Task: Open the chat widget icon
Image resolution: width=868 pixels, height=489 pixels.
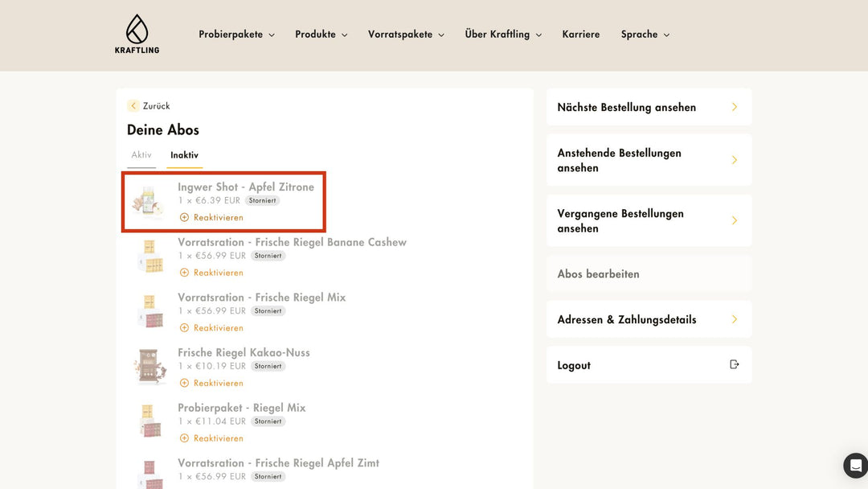Action: pyautogui.click(x=855, y=466)
